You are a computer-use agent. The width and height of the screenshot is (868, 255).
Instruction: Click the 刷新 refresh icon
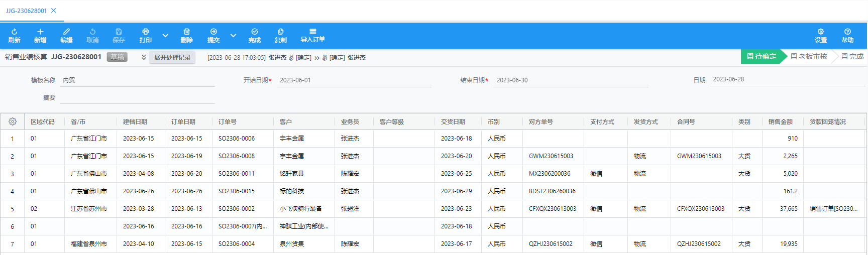tap(14, 32)
